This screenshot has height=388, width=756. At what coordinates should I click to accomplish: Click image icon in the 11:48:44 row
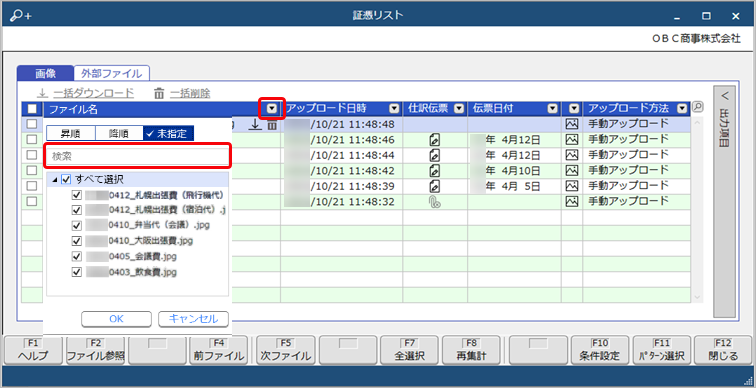[x=571, y=155]
